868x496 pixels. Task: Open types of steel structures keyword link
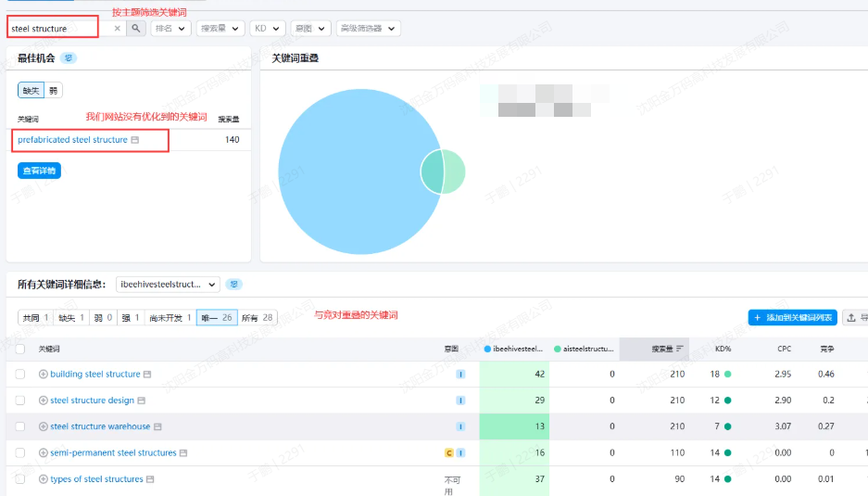tap(96, 479)
